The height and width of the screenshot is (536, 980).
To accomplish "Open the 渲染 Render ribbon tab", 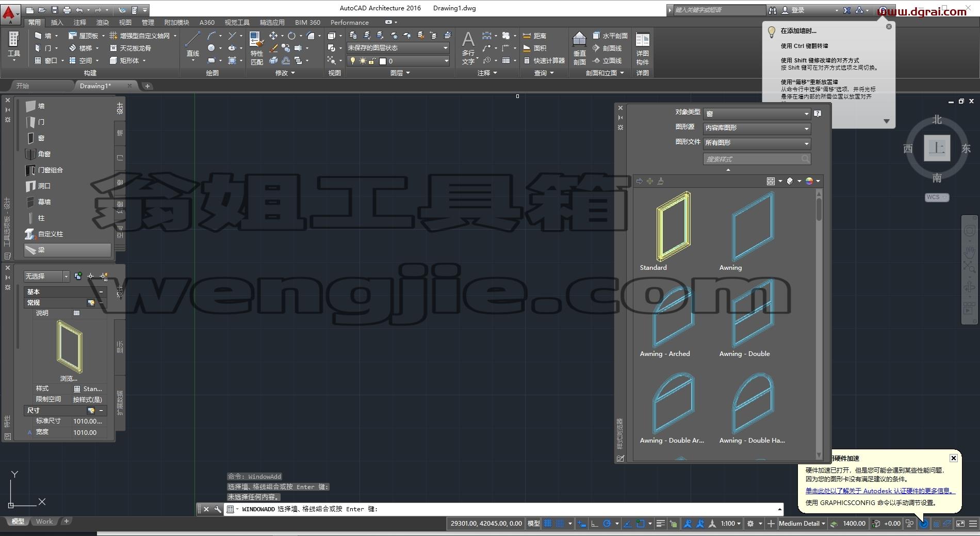I will [102, 22].
